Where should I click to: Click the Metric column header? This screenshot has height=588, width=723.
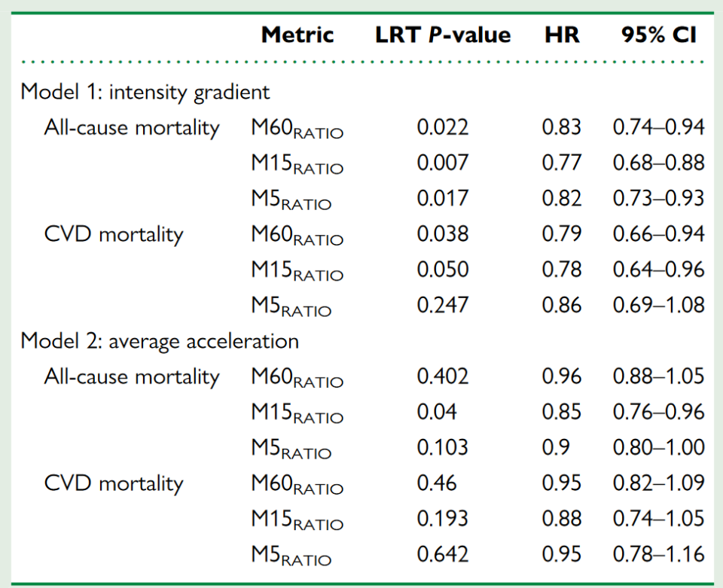coord(297,35)
